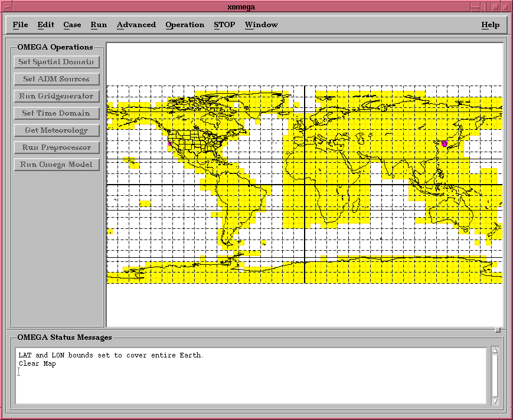Image resolution: width=513 pixels, height=420 pixels.
Task: Open the Window menu in the menu bar
Action: coord(261,25)
